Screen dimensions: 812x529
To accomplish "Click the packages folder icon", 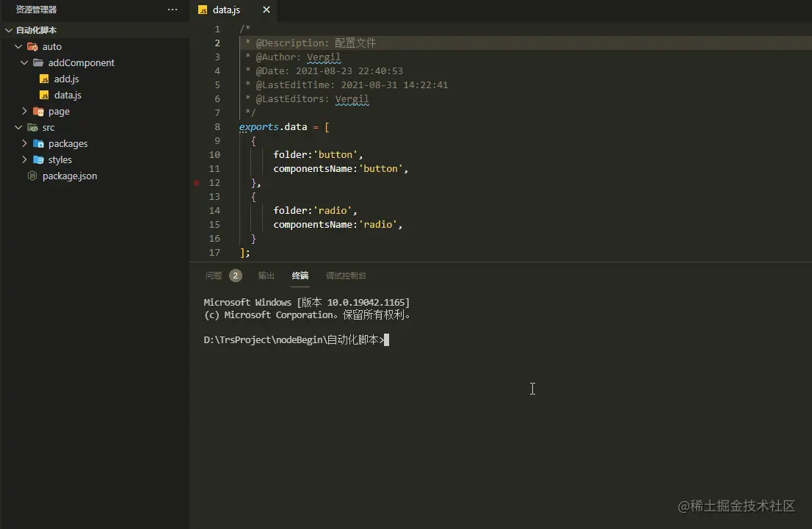I will coord(38,144).
